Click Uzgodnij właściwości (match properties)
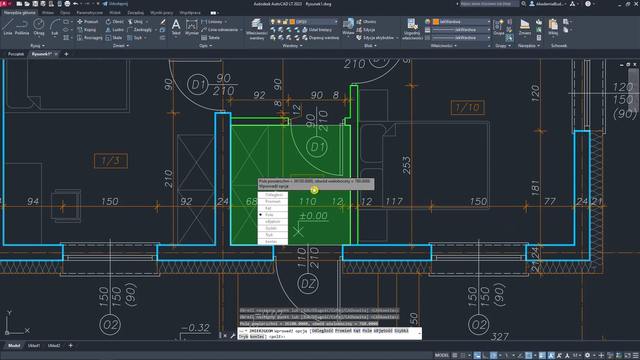640x360 pixels. 412,29
